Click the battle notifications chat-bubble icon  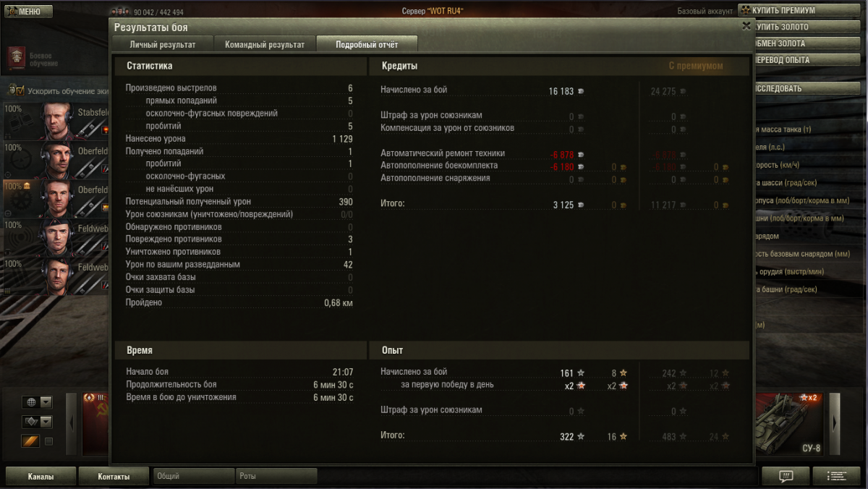click(786, 475)
